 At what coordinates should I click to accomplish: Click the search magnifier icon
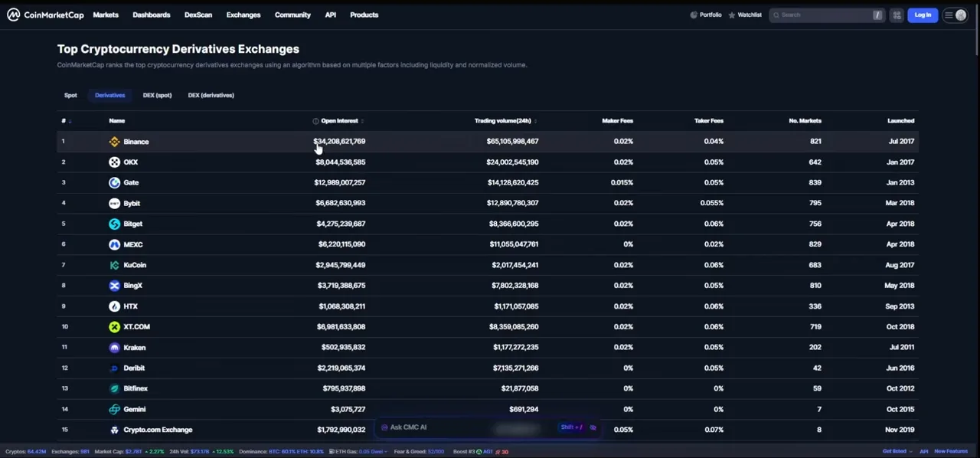(x=776, y=15)
